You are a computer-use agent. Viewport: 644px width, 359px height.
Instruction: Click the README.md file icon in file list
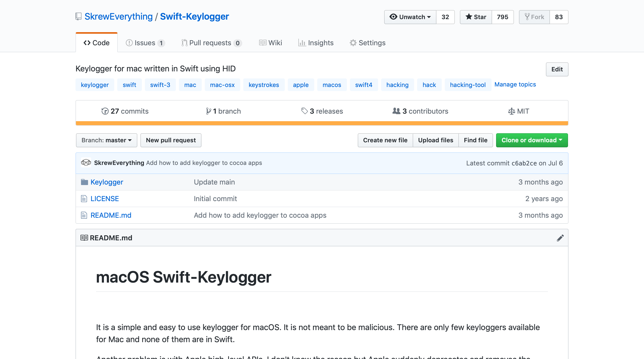(x=84, y=215)
